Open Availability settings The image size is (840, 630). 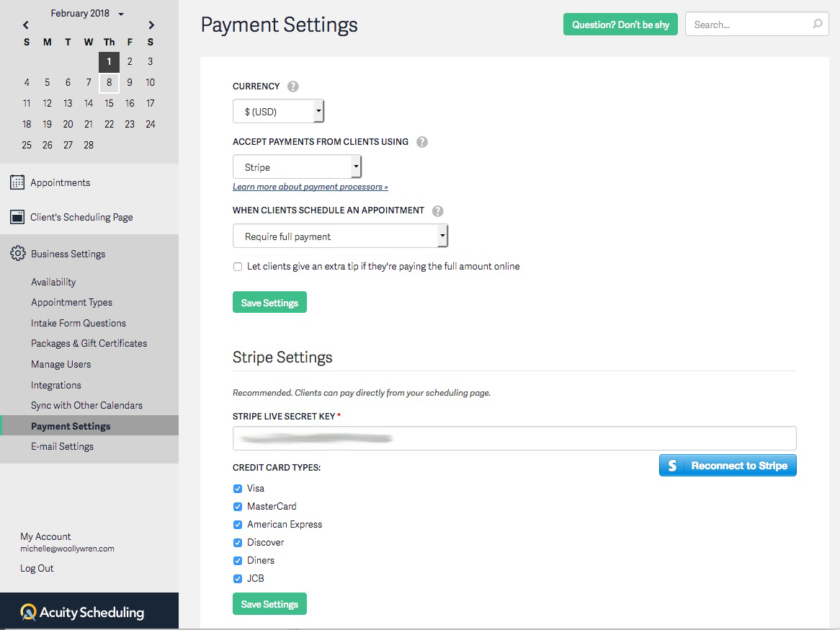pos(53,282)
